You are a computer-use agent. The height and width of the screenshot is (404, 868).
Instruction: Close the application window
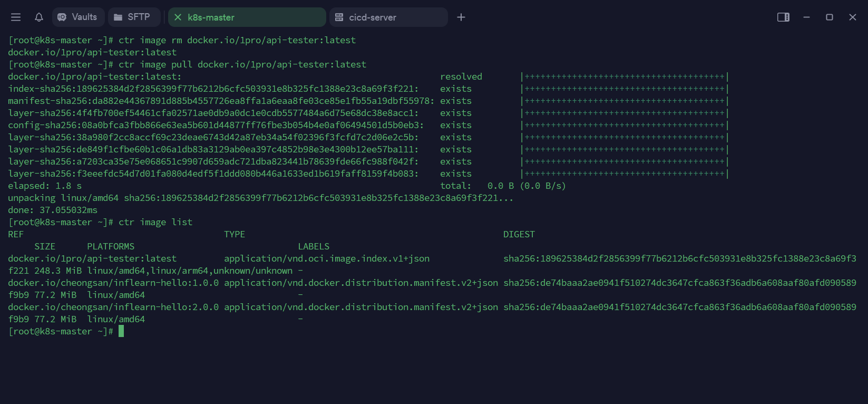click(x=853, y=17)
